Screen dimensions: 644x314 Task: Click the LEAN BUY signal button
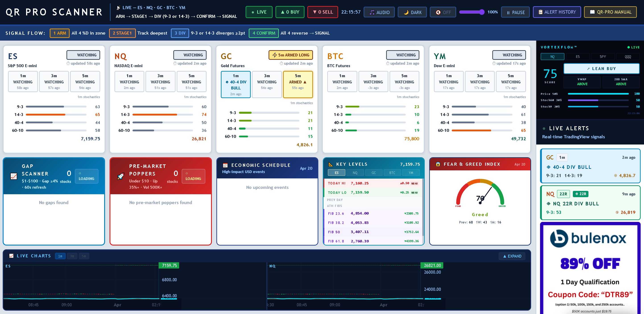point(601,68)
